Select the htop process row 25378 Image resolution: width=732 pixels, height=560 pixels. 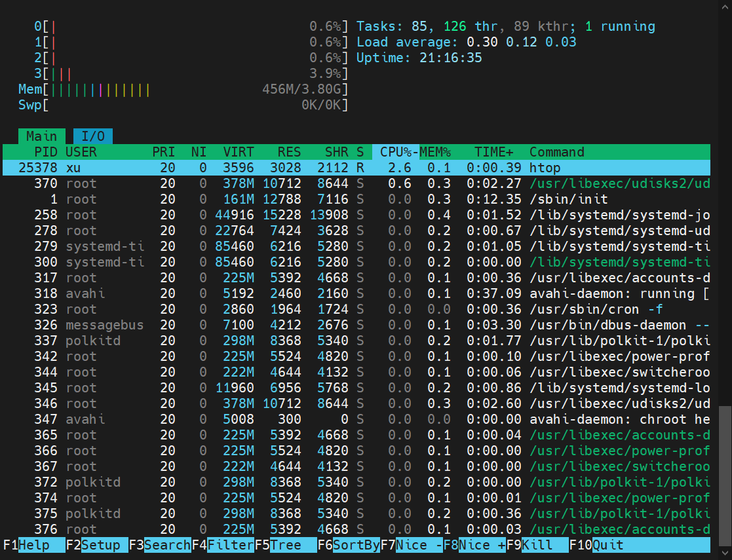click(x=356, y=168)
